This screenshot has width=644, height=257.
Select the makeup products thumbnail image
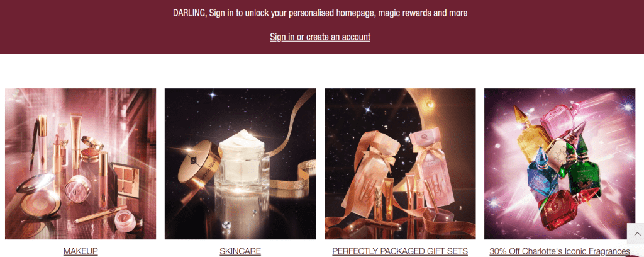coord(80,164)
